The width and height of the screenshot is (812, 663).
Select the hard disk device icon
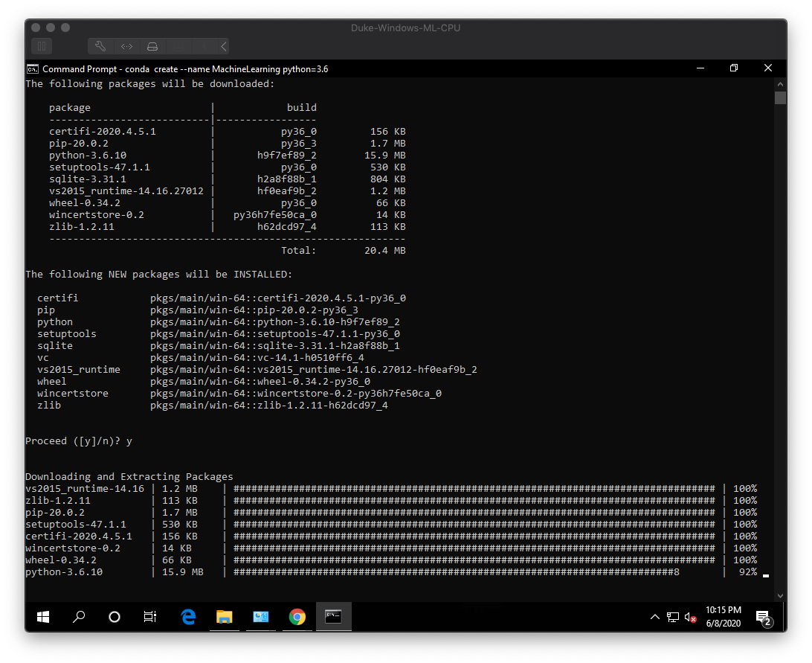coord(152,46)
